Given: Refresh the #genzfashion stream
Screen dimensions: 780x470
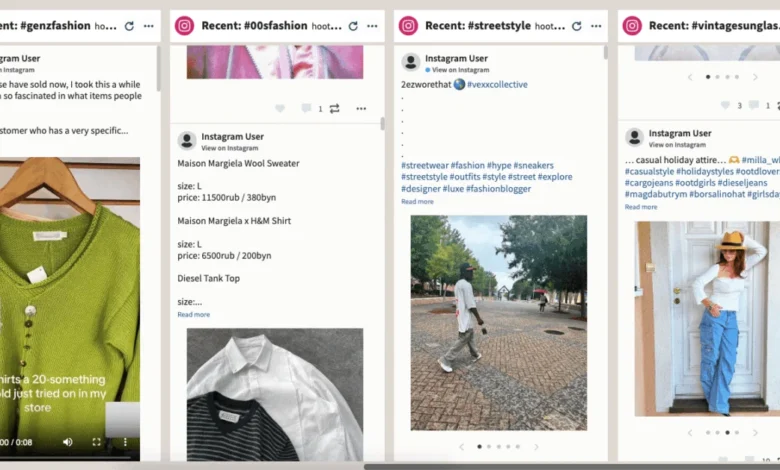Looking at the screenshot, I should click(x=129, y=26).
